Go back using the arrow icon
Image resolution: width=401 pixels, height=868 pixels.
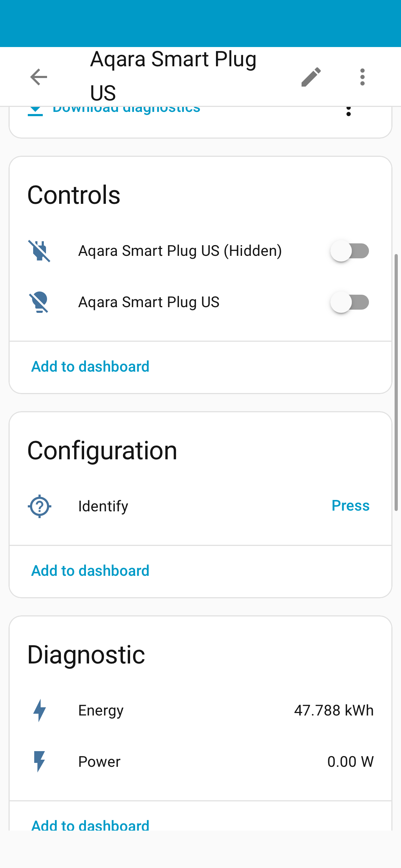(39, 77)
